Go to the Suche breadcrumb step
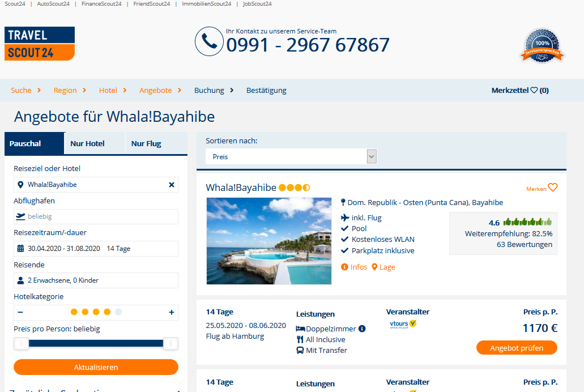Viewport: 584px width, 392px height. click(x=21, y=90)
